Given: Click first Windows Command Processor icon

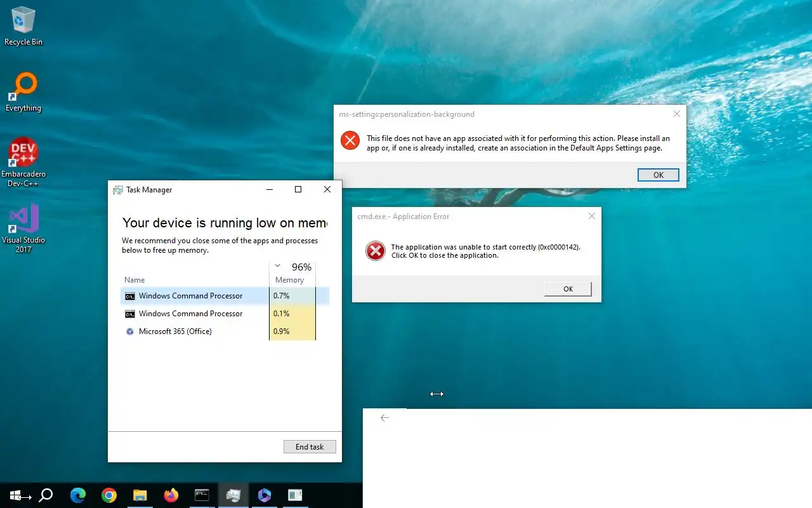Looking at the screenshot, I should pyautogui.click(x=130, y=296).
